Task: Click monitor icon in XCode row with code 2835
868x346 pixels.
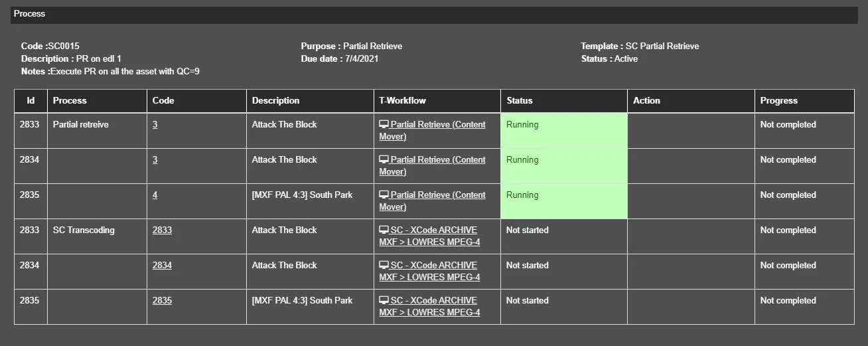Action: click(x=384, y=301)
